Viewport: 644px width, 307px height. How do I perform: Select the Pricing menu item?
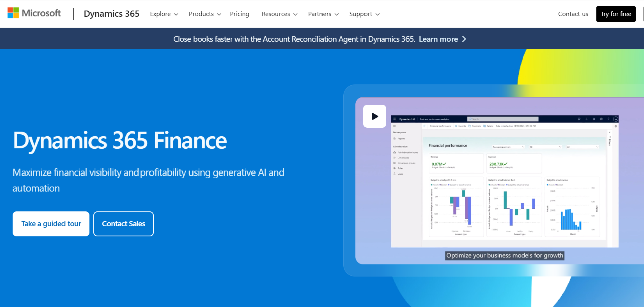[x=239, y=14]
